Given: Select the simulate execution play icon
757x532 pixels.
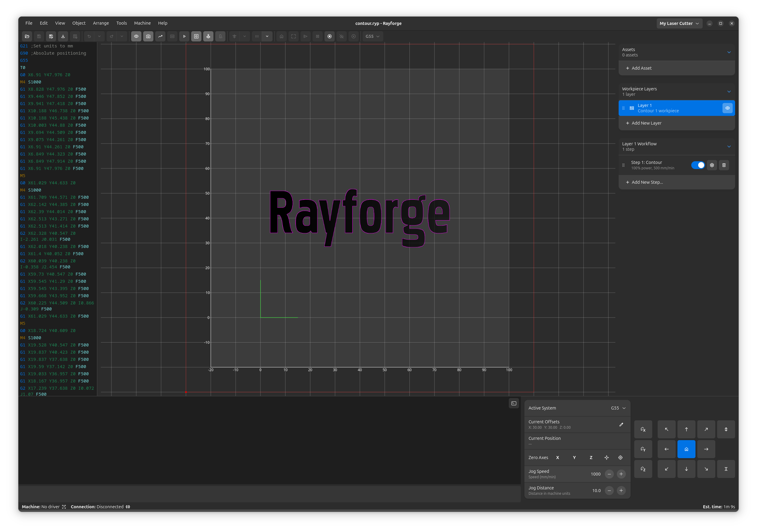Looking at the screenshot, I should coord(184,36).
